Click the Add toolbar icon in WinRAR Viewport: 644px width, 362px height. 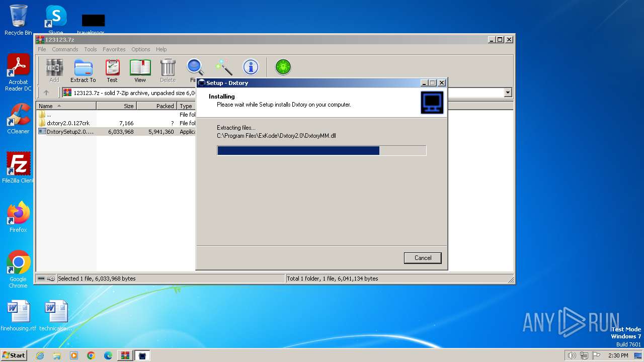pyautogui.click(x=54, y=70)
